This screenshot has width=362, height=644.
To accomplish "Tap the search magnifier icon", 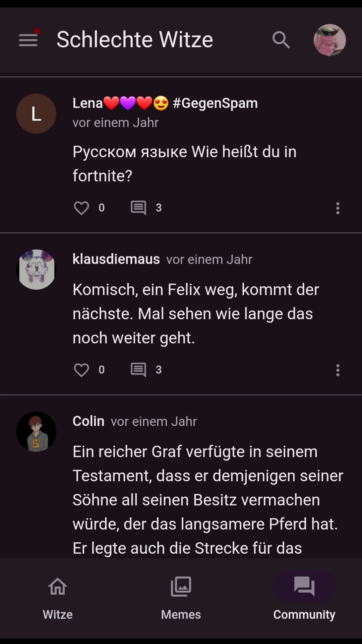I will tap(281, 40).
